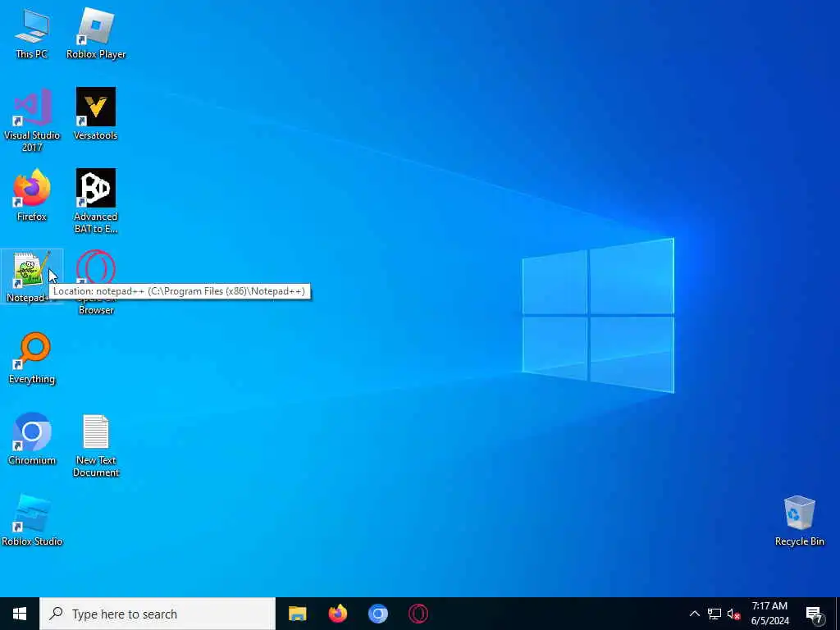
Task: Click the taskbar search box
Action: point(157,614)
